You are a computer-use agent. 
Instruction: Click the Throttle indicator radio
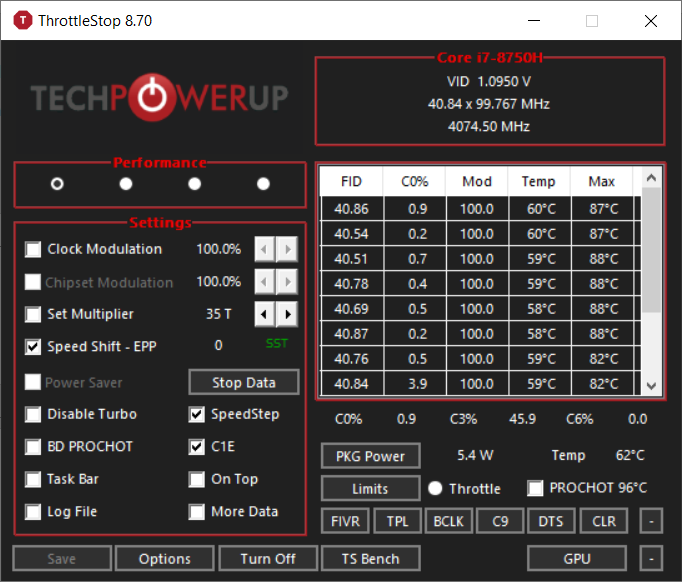pos(435,488)
